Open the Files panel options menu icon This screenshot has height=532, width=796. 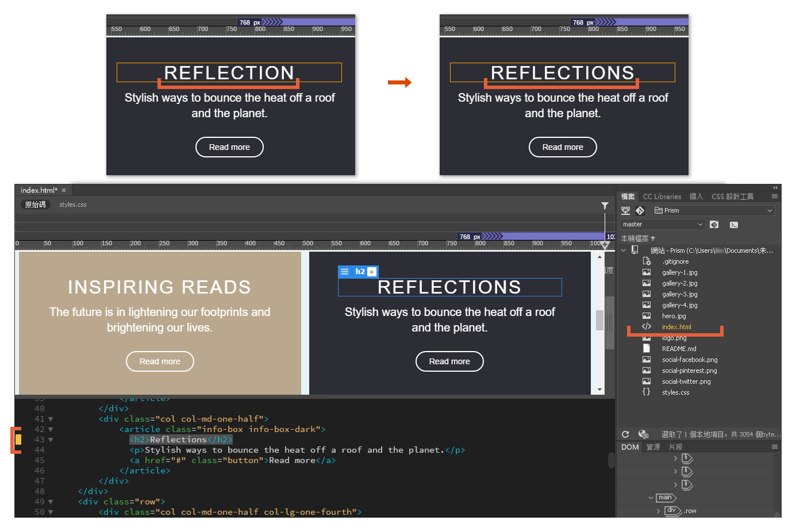pos(775,196)
